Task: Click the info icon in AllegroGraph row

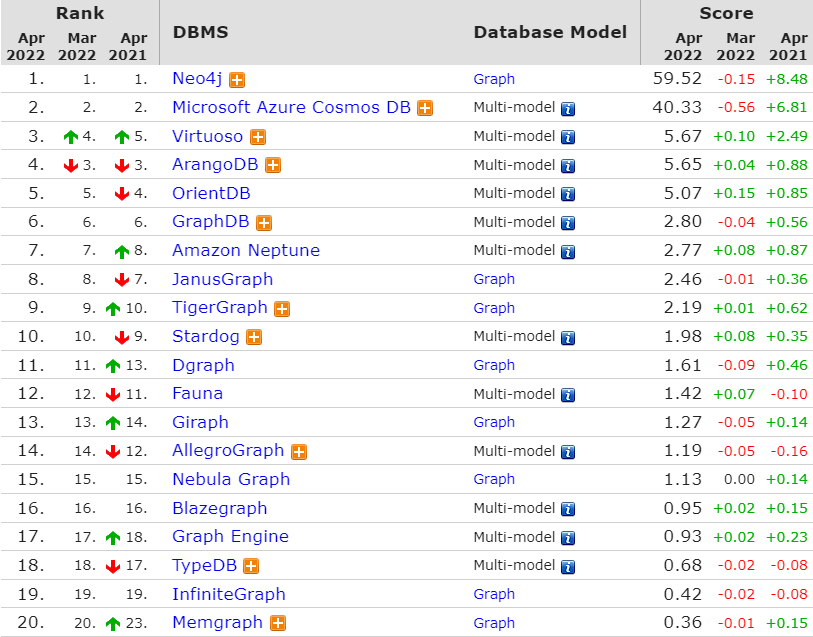Action: (568, 452)
